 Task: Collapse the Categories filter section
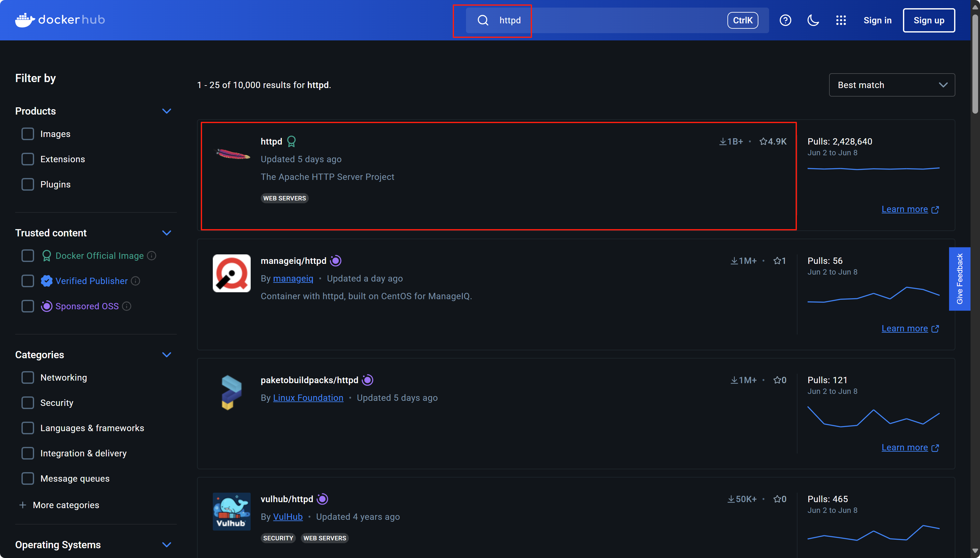[x=166, y=355]
